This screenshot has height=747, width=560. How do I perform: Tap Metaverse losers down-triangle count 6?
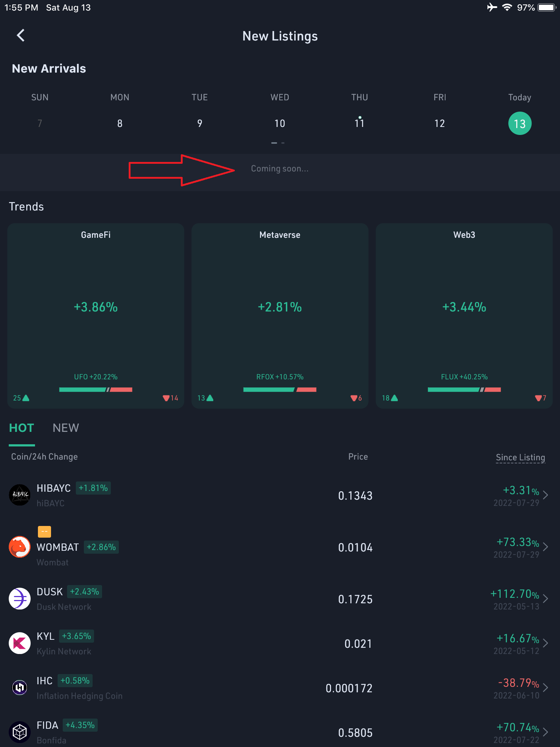click(x=356, y=398)
